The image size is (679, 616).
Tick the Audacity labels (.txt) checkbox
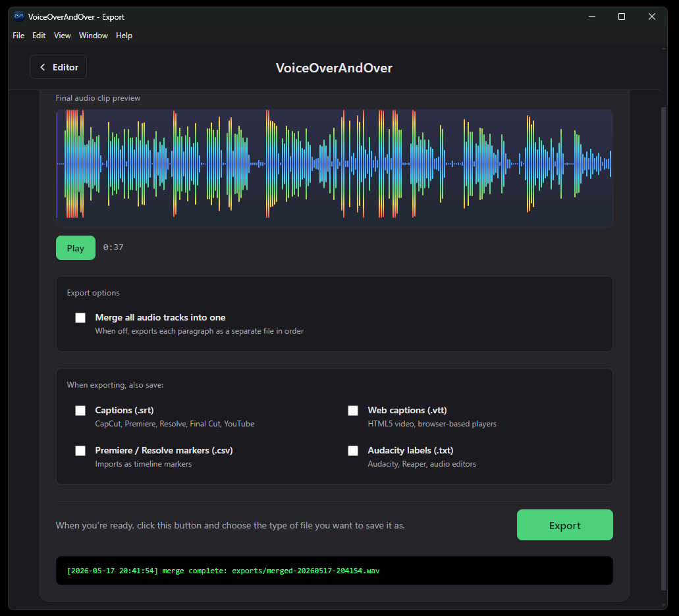(x=353, y=451)
